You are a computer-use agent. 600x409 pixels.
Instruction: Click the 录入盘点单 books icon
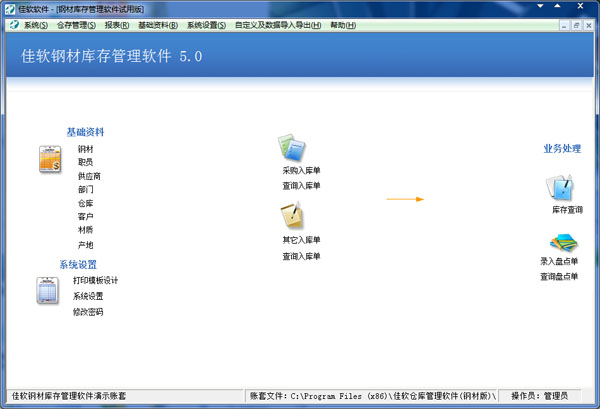pyautogui.click(x=564, y=243)
